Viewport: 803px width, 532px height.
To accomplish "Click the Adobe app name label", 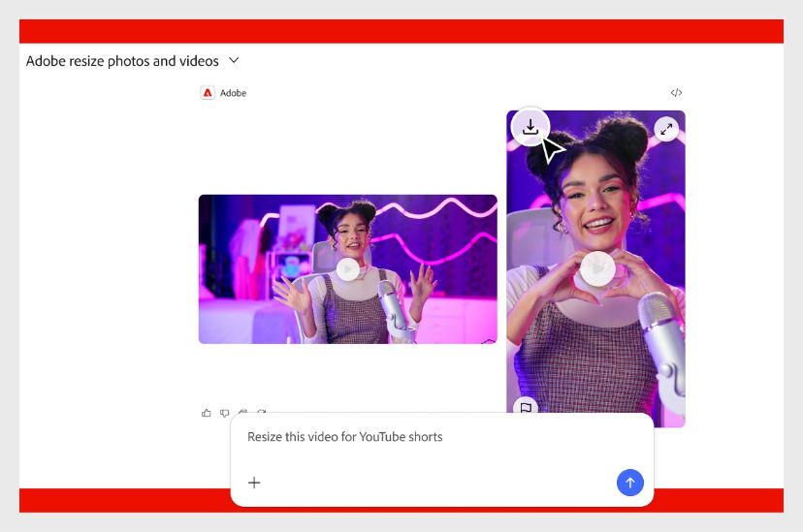I will click(233, 93).
